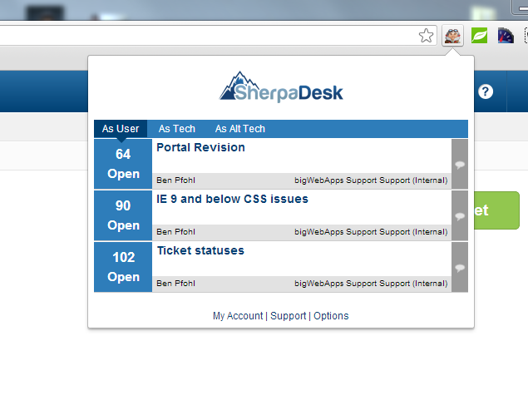Click bigWebApps Support text under Portal Revision
Viewport: 528px width, 420px height.
[371, 180]
